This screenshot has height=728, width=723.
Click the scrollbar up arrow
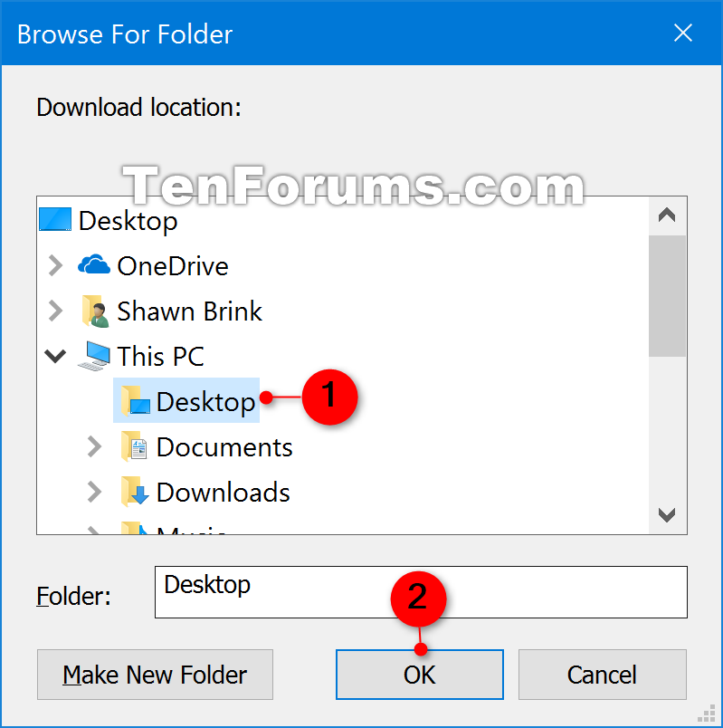667,216
